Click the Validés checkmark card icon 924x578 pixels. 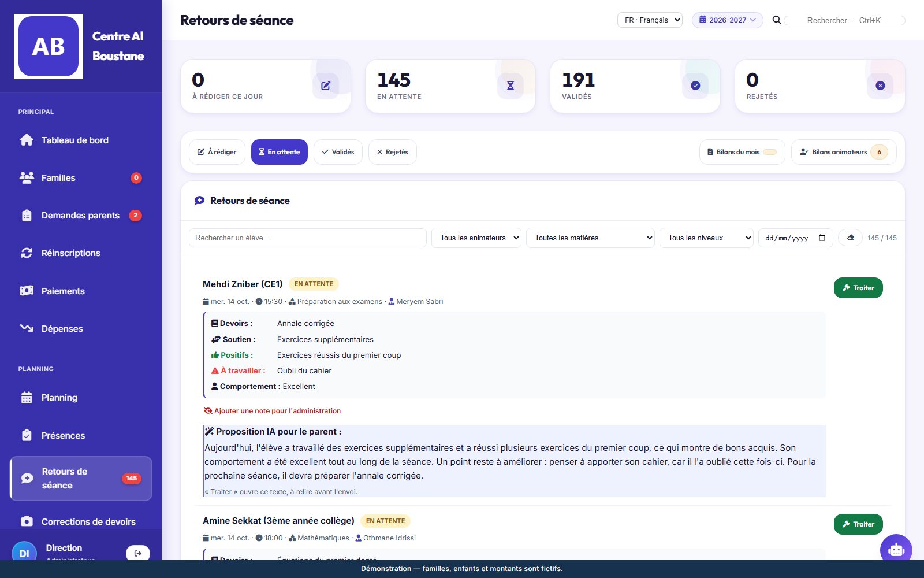695,86
